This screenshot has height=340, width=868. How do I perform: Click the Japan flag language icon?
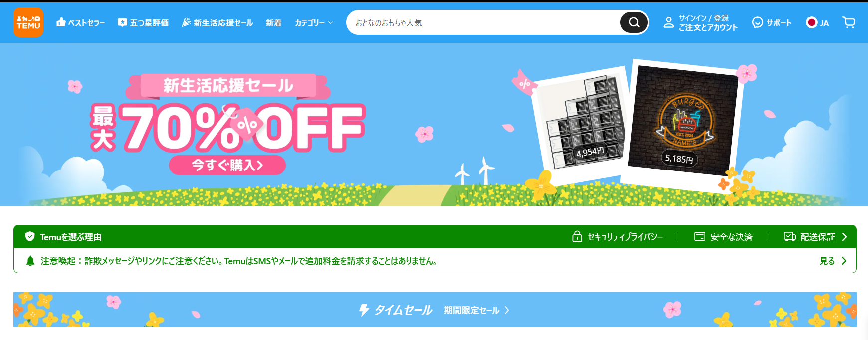click(x=811, y=22)
